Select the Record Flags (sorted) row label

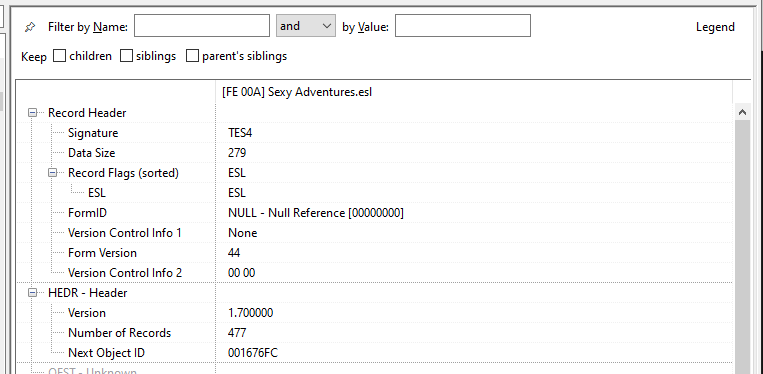tap(124, 173)
